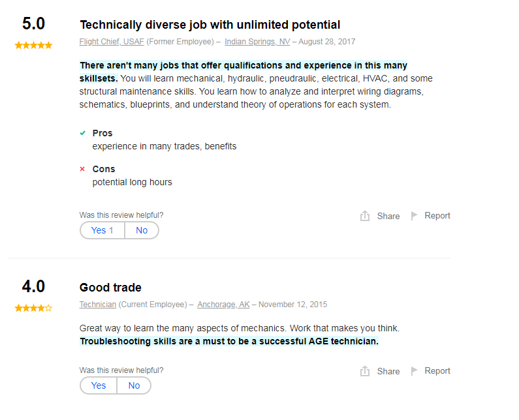
Task: Vote Yes on the Good trade review
Action: [x=99, y=385]
